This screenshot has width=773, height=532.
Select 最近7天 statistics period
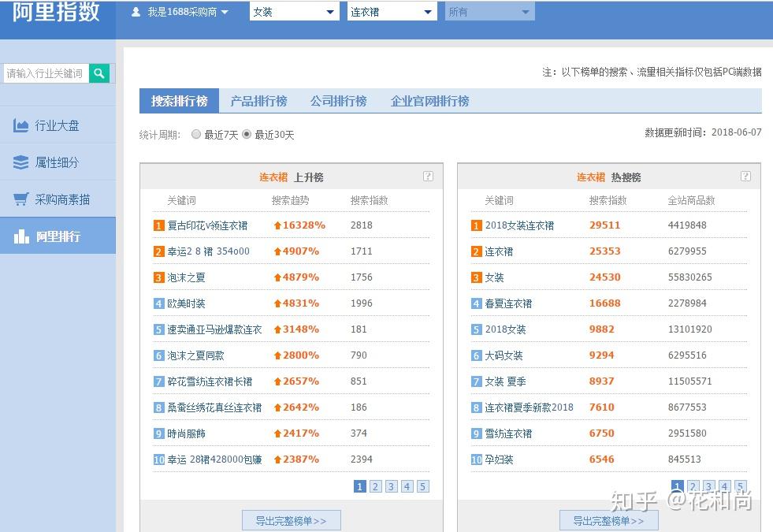(x=196, y=134)
